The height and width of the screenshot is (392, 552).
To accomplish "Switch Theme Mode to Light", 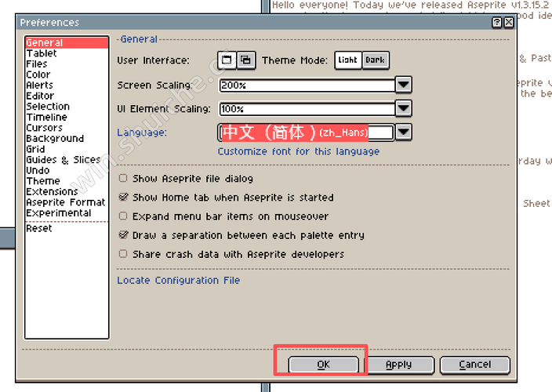I will [x=348, y=60].
